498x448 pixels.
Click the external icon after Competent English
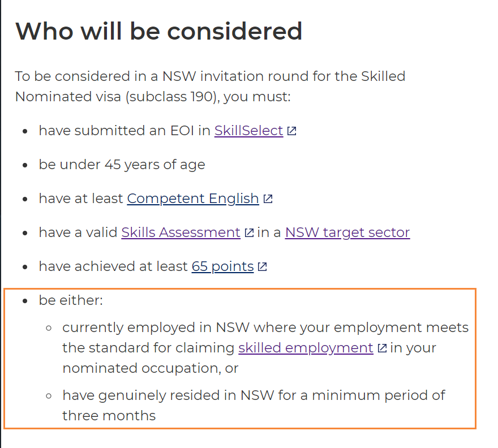point(268,199)
